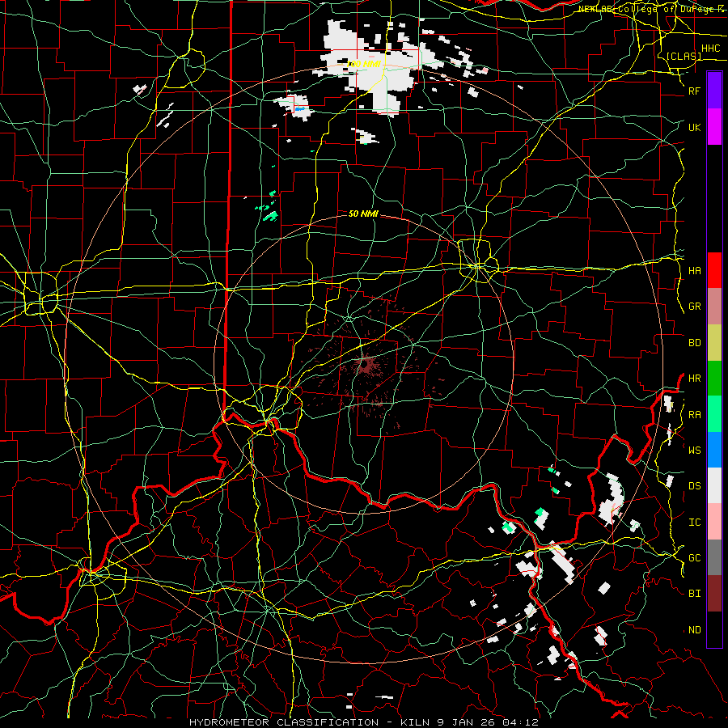The height and width of the screenshot is (728, 728).
Task: Select the magenta UK legend color swatch
Action: 714,127
